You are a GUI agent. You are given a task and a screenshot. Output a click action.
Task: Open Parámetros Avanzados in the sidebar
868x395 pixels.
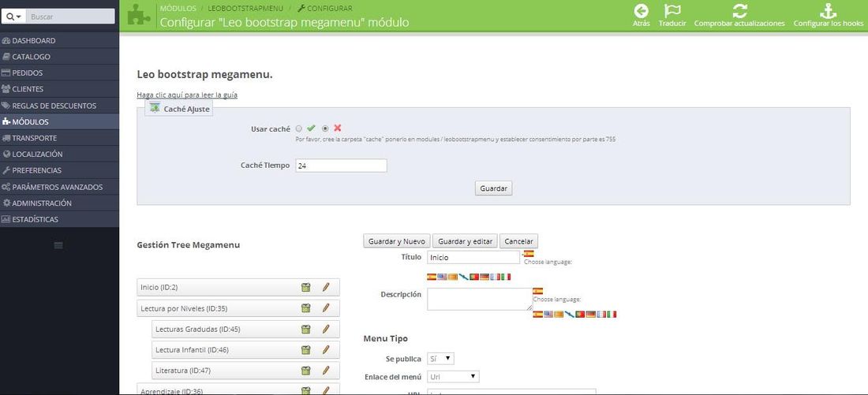(x=59, y=186)
